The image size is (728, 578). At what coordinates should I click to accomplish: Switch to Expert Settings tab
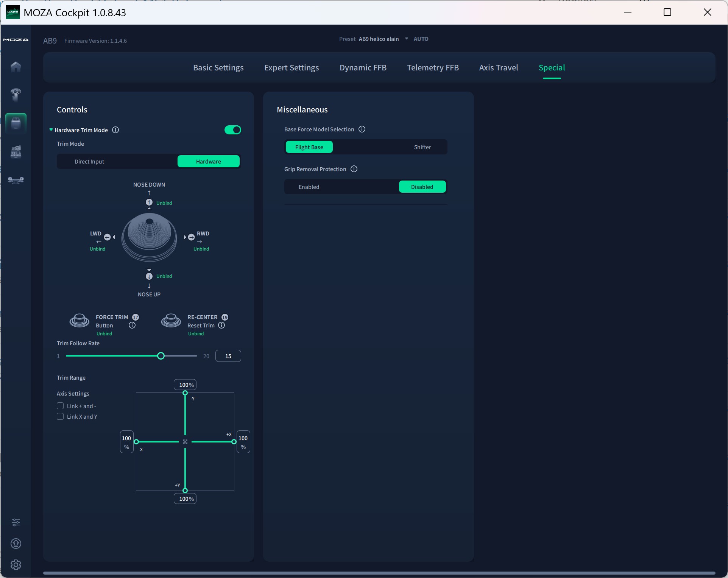tap(292, 67)
